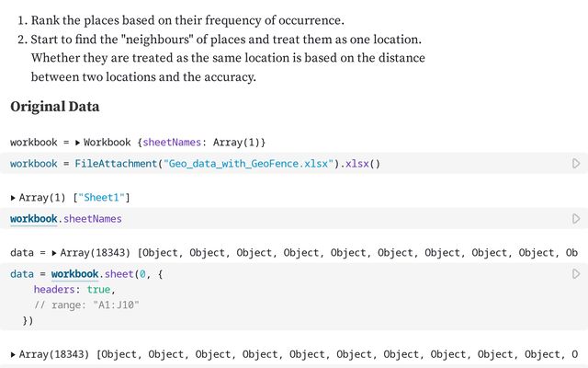Expand the bottom Array(18343) output

(13, 354)
